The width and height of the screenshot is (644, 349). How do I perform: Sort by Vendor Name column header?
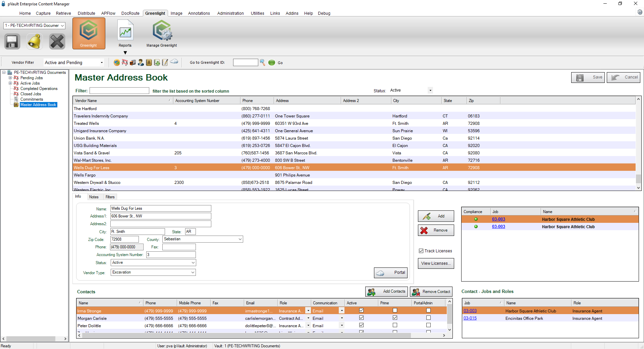[123, 101]
